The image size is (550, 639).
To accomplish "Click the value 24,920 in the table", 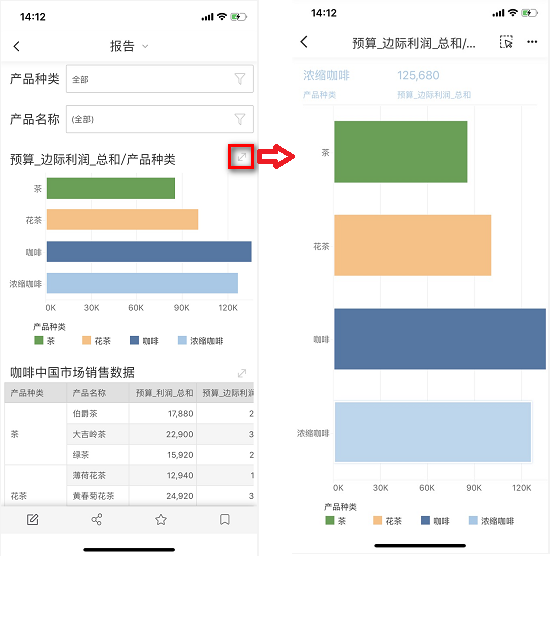I will 180,496.
